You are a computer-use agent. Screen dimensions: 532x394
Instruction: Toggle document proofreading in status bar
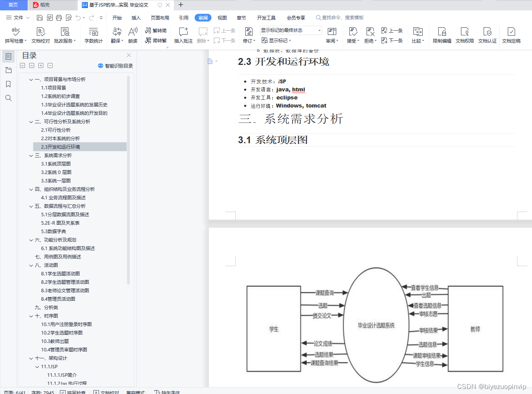pyautogui.click(x=106, y=392)
